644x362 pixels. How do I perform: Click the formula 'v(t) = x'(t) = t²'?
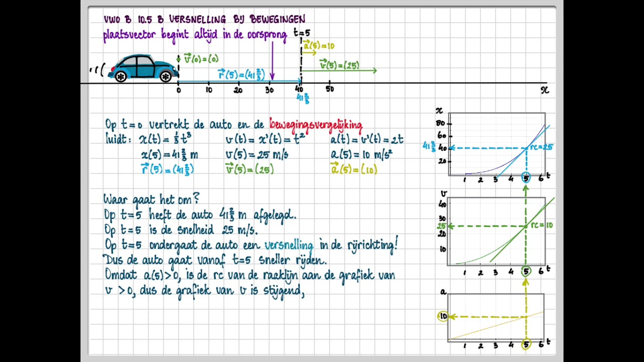click(265, 139)
